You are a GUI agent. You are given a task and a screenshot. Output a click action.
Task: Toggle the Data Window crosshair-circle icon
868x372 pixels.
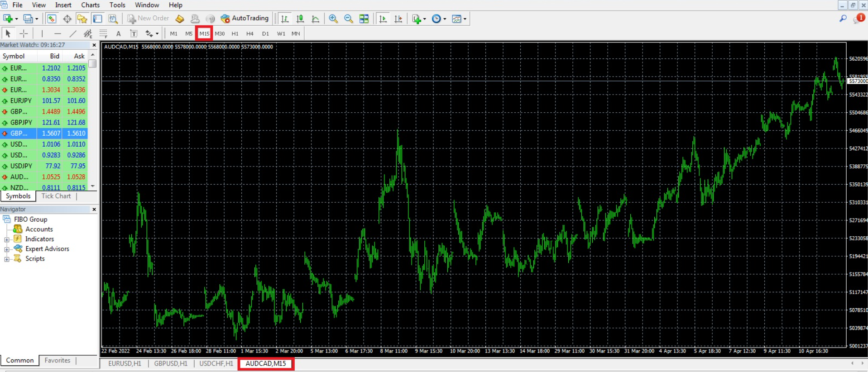click(67, 19)
